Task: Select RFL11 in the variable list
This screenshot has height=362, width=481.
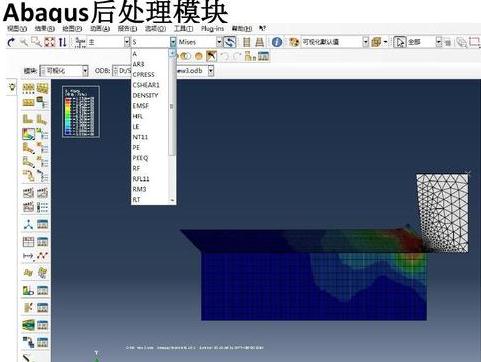Action: (x=141, y=179)
